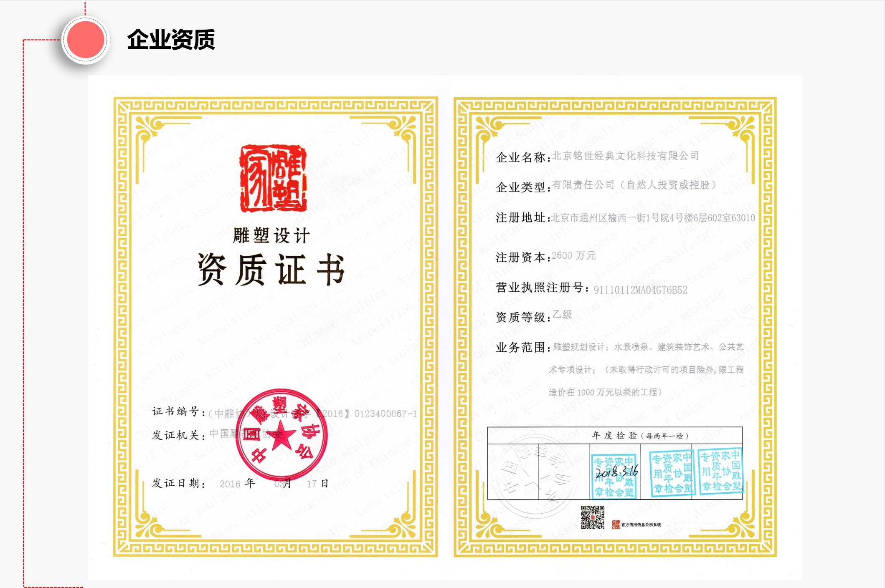Click the value 有限责任公司（自然人投资或控股）

[635, 185]
